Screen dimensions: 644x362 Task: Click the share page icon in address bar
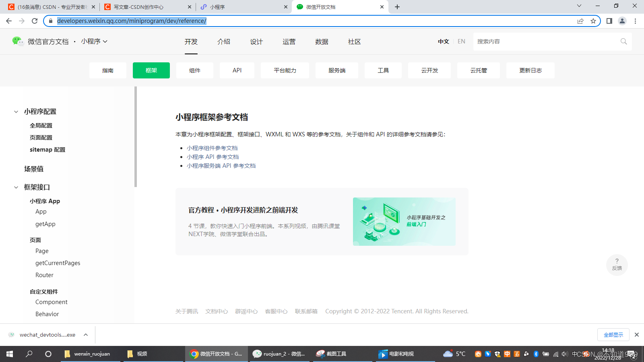580,21
